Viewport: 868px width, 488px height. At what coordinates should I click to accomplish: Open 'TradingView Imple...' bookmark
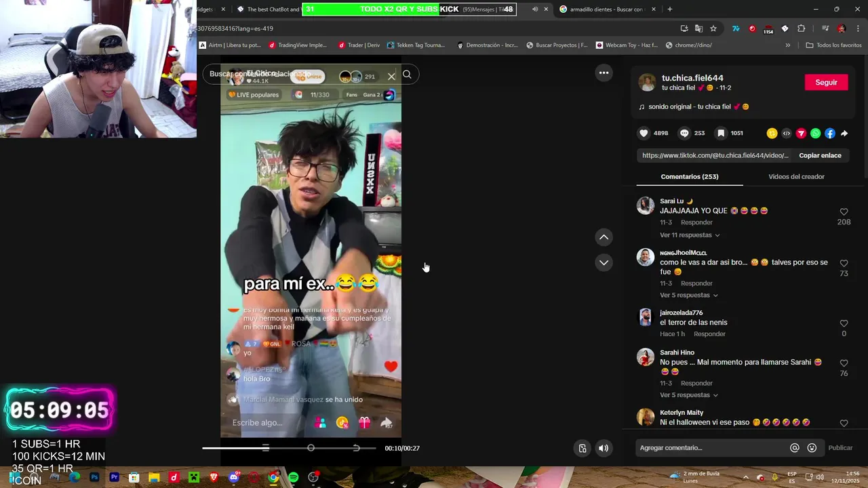pos(298,45)
